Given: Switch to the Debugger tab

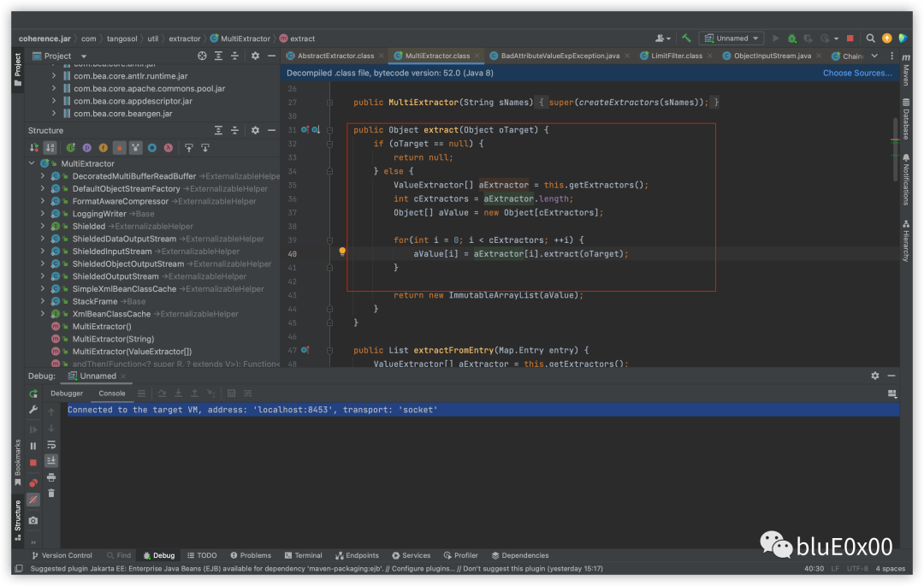Looking at the screenshot, I should pos(67,394).
